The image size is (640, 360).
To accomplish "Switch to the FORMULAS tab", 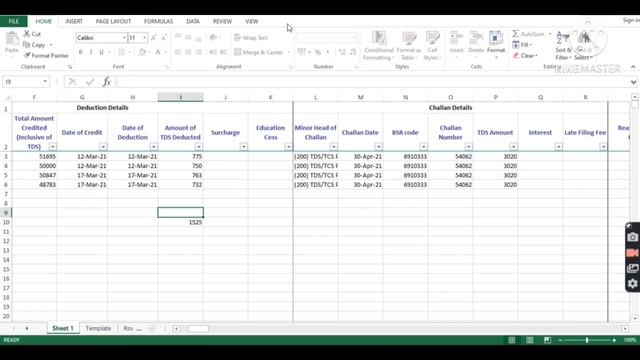I will point(158,21).
